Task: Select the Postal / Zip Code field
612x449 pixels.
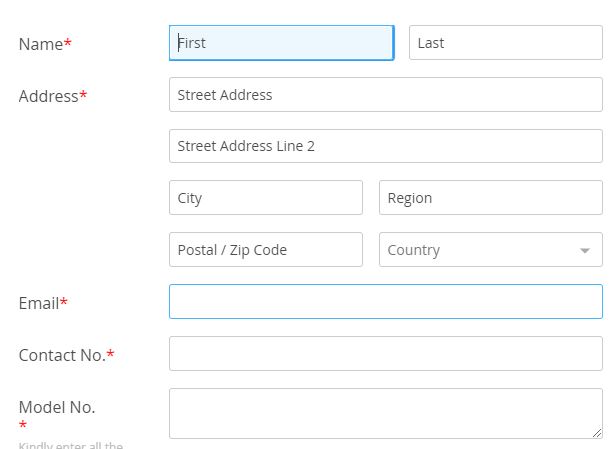Action: pyautogui.click(x=265, y=250)
